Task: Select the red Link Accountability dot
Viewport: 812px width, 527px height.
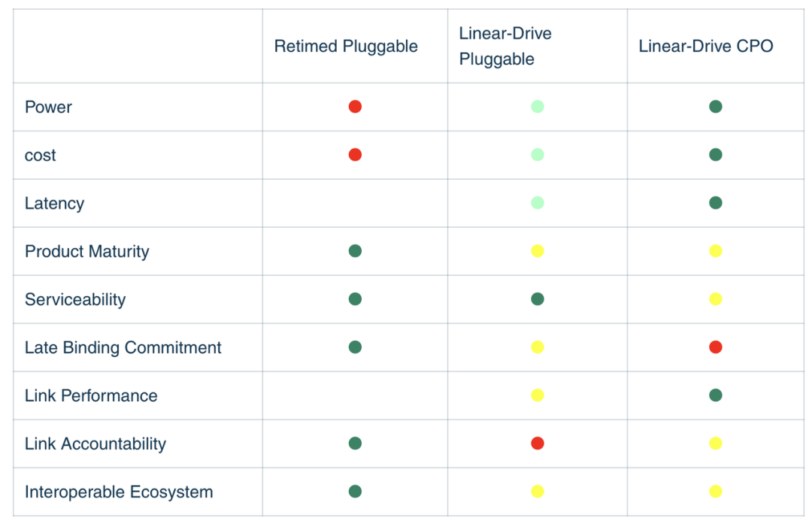Action: [537, 444]
